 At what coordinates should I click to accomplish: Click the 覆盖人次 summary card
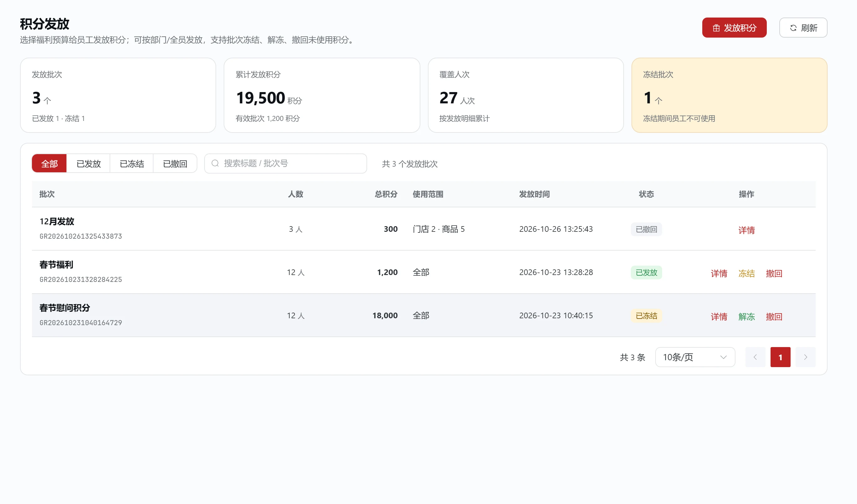click(x=525, y=95)
